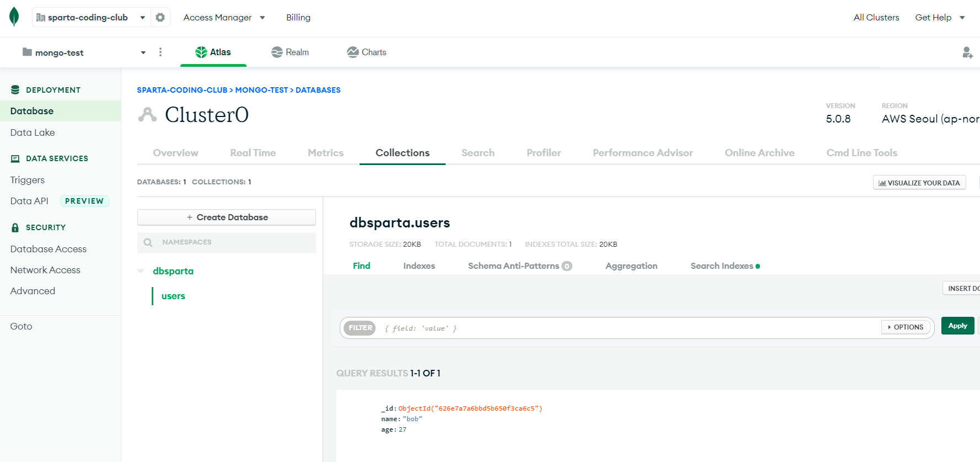
Task: Click the MongoDB leaf logo
Action: point(14,17)
